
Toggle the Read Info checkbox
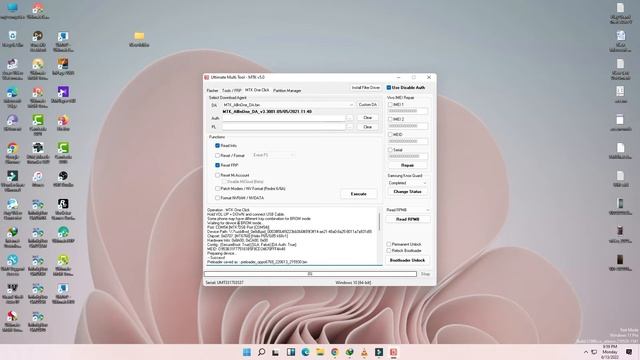point(218,145)
